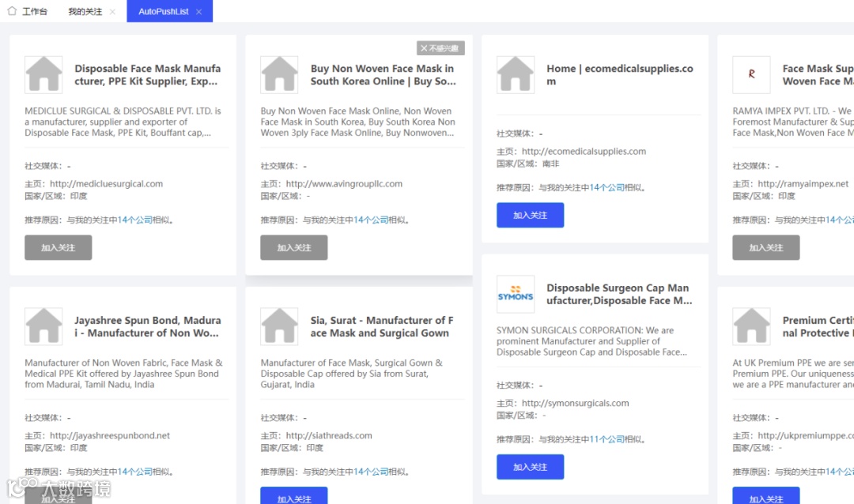This screenshot has height=504, width=854.
Task: Open the 工作台 home tab
Action: [27, 11]
